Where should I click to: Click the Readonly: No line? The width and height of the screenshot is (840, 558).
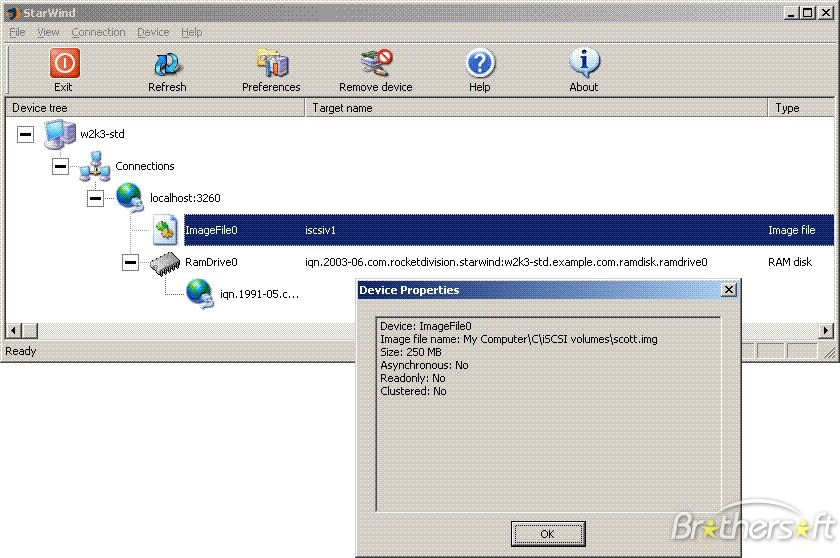point(412,378)
